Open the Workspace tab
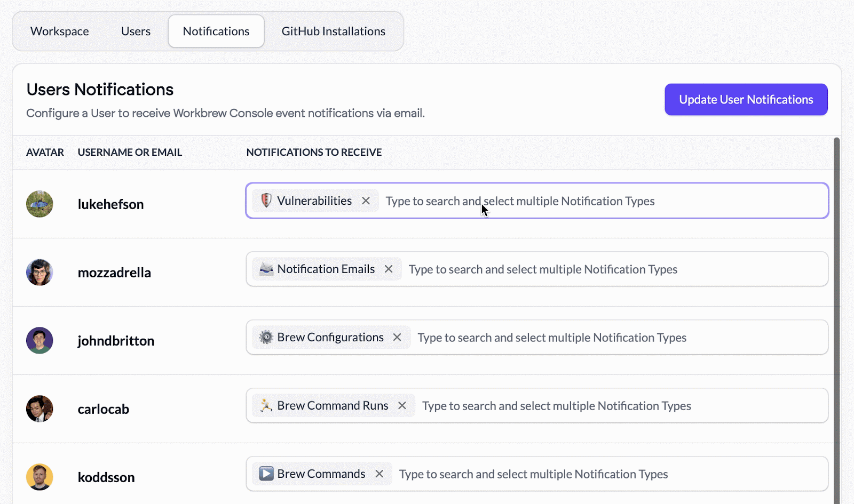Viewport: 854px width, 504px height. (x=60, y=31)
